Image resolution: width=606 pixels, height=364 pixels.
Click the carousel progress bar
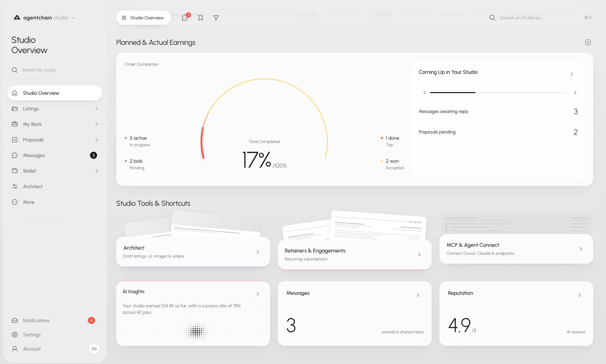click(x=498, y=92)
